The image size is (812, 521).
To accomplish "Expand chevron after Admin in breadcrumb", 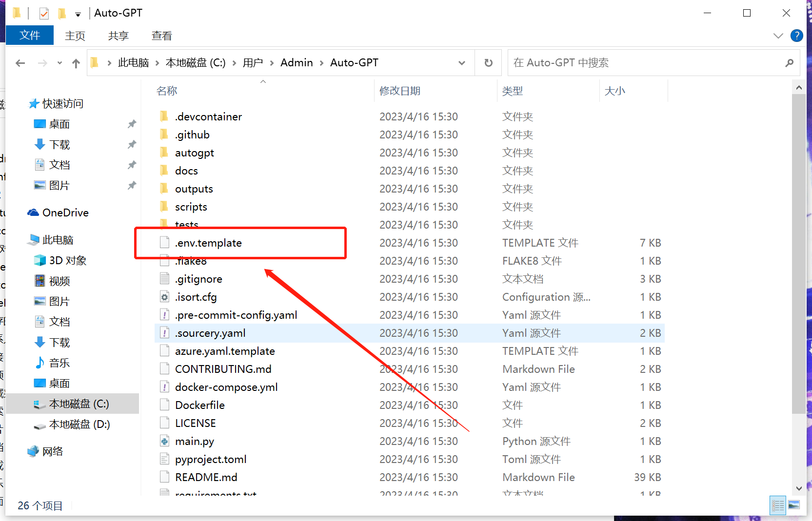I will [322, 63].
